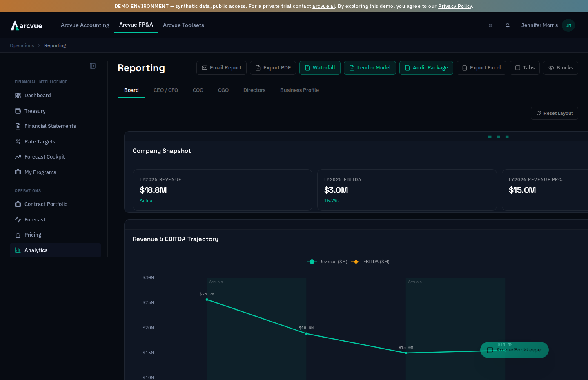Image resolution: width=588 pixels, height=380 pixels.
Task: Open the COO reporting tab
Action: 198,90
